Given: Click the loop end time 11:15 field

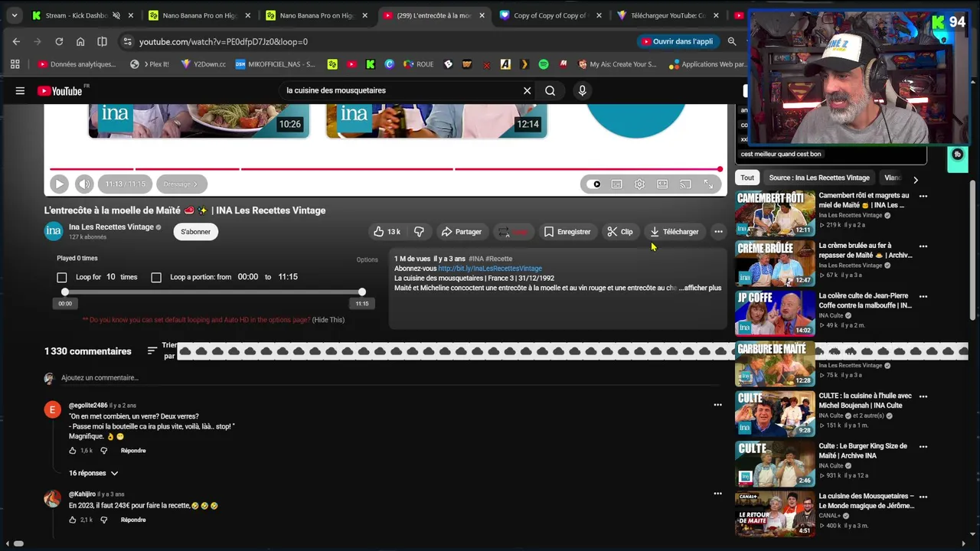Looking at the screenshot, I should (287, 277).
